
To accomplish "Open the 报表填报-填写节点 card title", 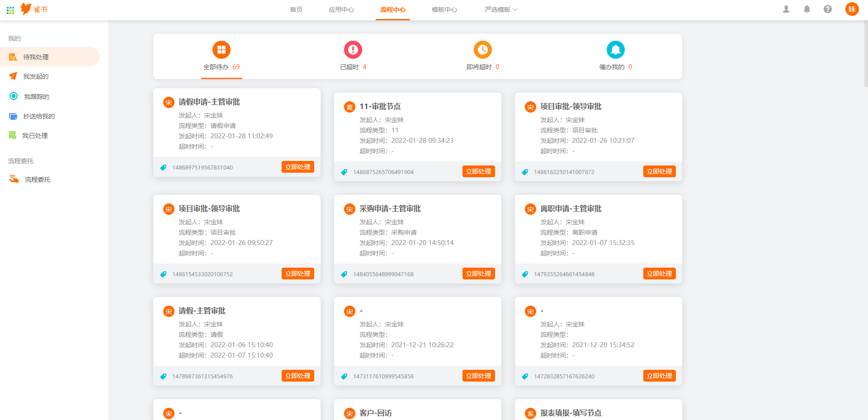I will pyautogui.click(x=571, y=413).
